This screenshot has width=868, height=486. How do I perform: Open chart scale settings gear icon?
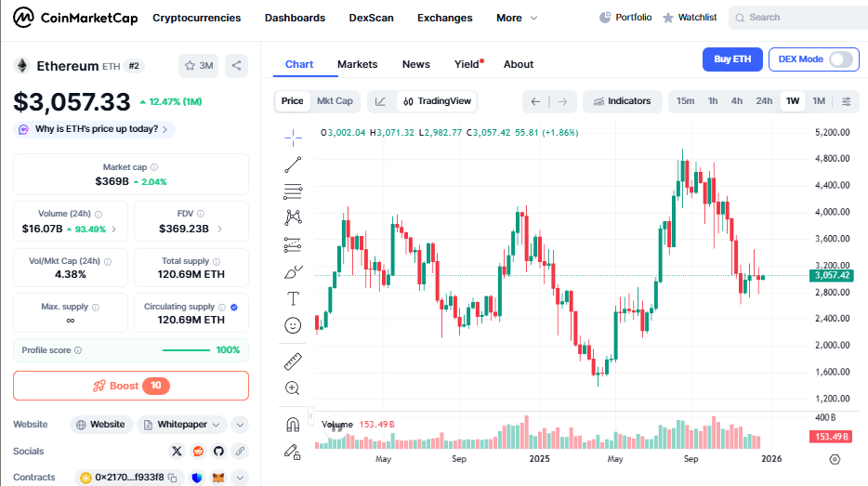point(835,459)
